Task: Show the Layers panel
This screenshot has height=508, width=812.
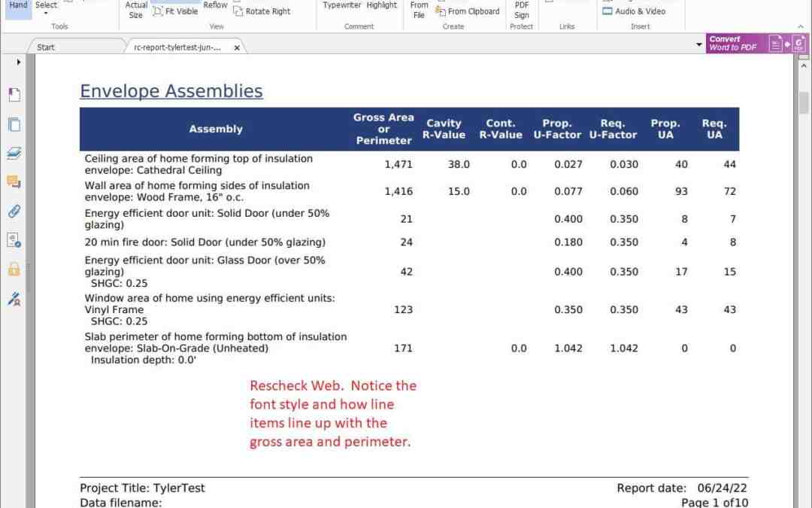Action: (14, 154)
